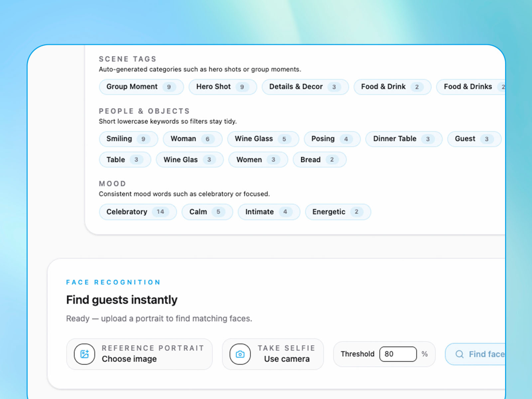Click the Details & Decor scene tag
The image size is (532, 399).
pos(305,87)
